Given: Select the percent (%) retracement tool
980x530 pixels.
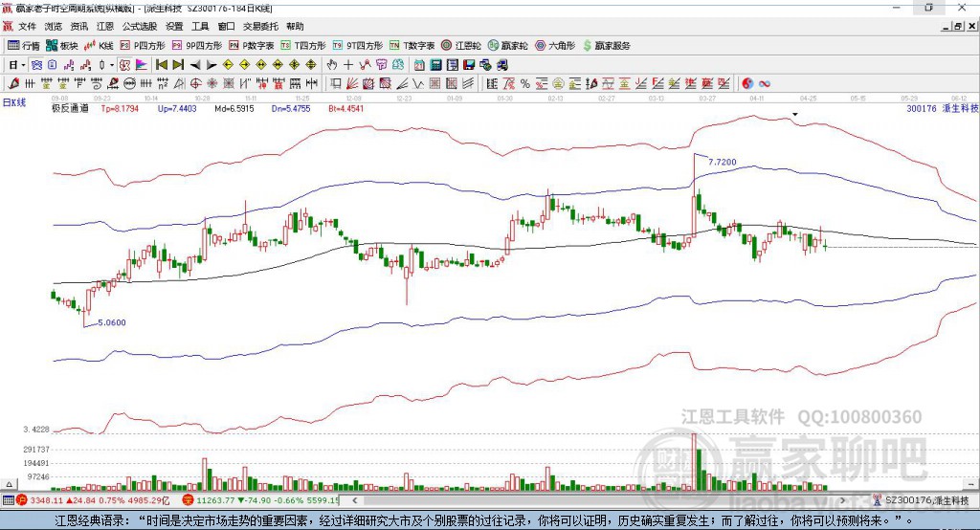Looking at the screenshot, I should point(525,83).
